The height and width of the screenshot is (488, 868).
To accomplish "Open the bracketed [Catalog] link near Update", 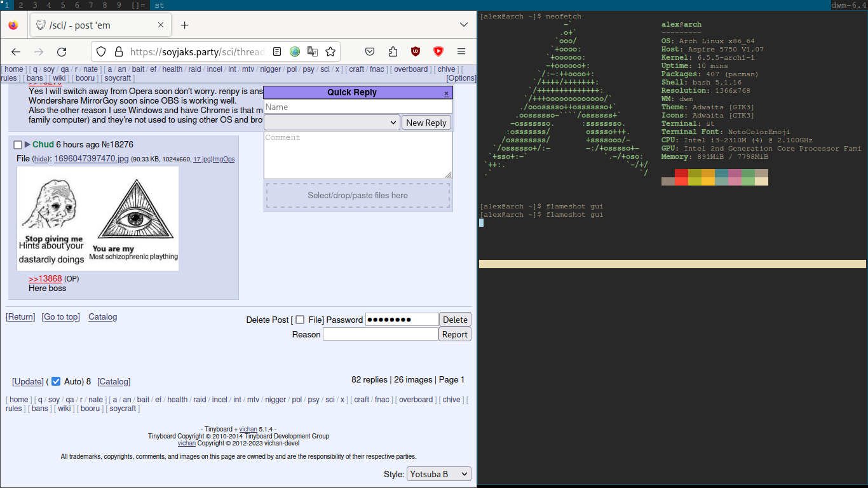I will 114,382.
